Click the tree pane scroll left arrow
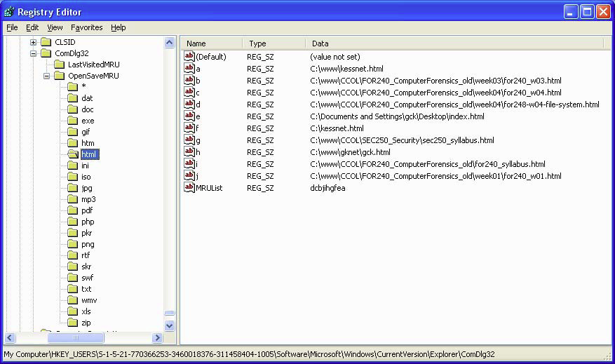Image resolution: width=615 pixels, height=364 pixels. pyautogui.click(x=11, y=337)
